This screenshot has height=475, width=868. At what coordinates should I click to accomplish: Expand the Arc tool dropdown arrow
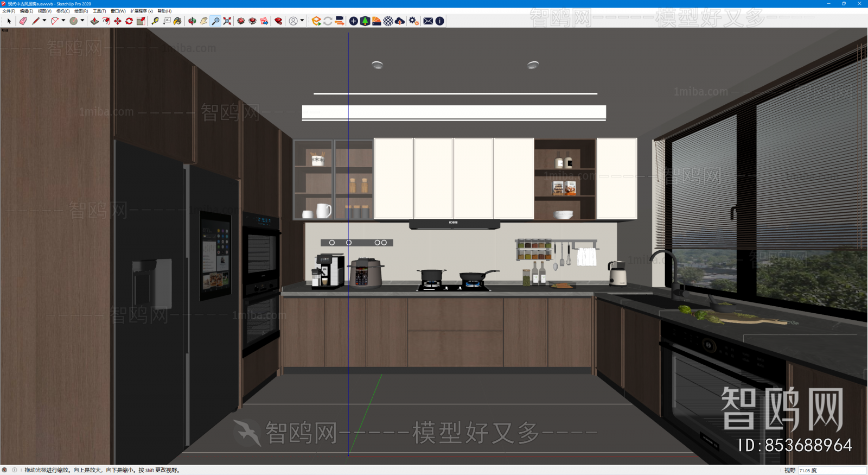(x=63, y=21)
